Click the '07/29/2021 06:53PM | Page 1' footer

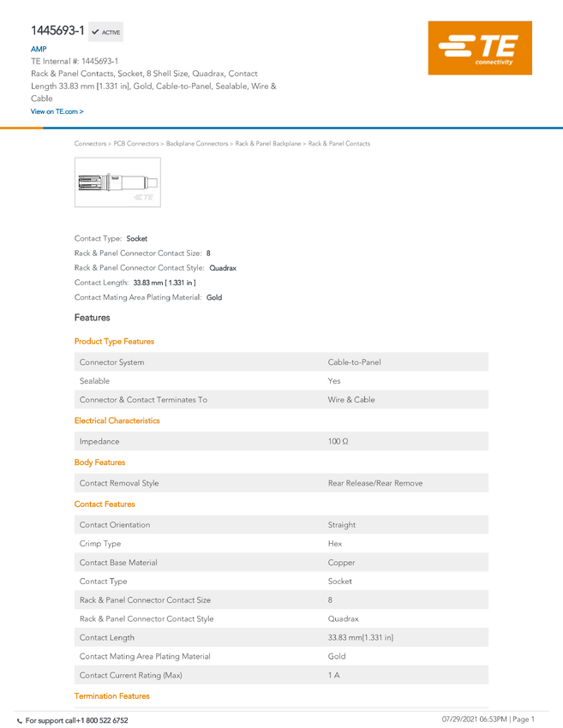pos(488,719)
